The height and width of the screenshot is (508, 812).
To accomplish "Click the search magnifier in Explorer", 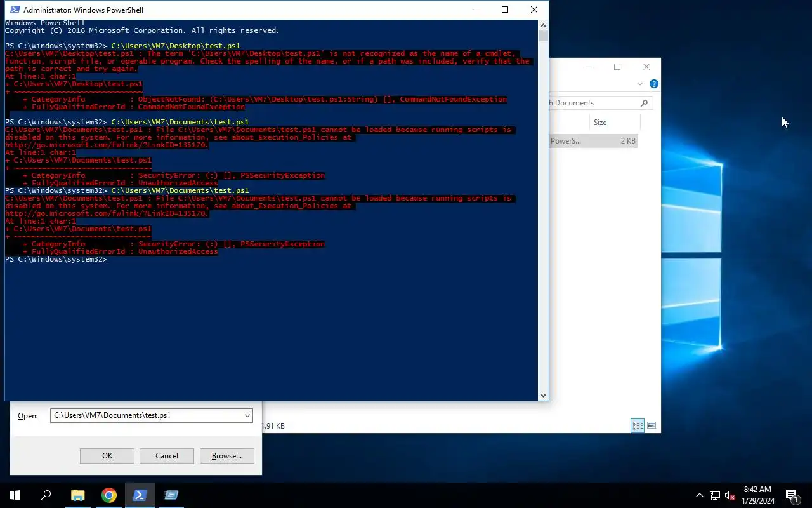I will click(644, 103).
